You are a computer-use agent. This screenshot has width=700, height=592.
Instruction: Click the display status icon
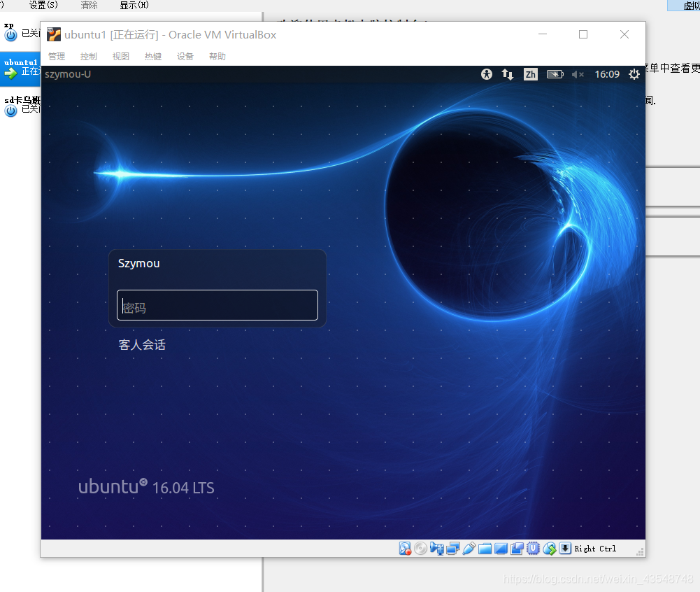pyautogui.click(x=501, y=548)
